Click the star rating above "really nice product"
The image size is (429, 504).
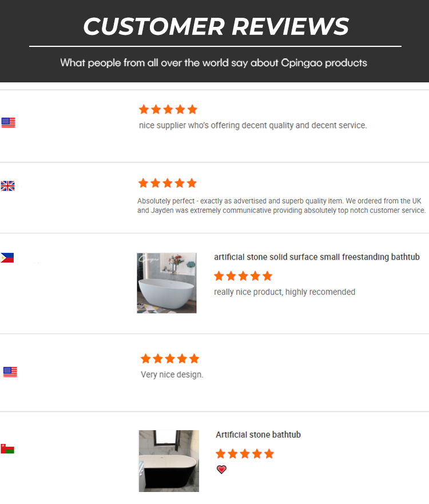243,276
